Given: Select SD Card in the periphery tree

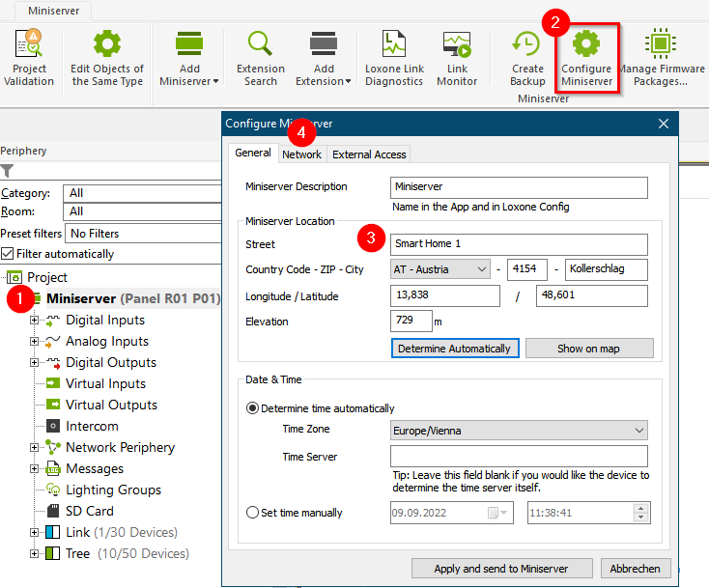Looking at the screenshot, I should point(89,511).
